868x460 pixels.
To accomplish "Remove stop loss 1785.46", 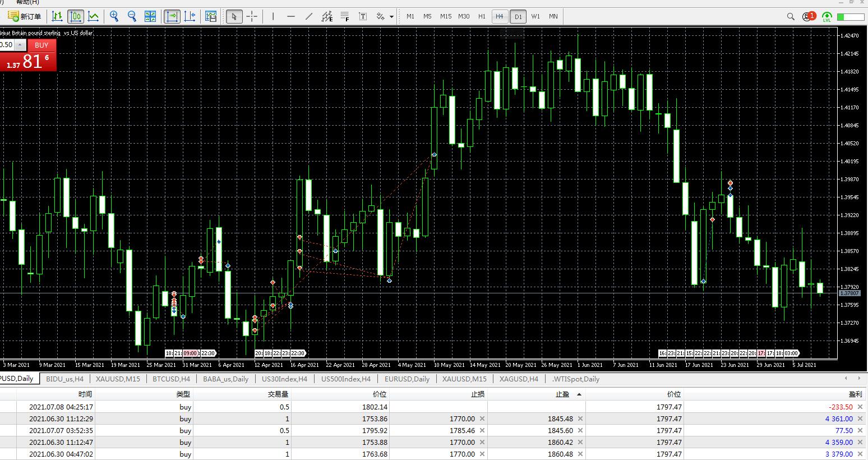I will (x=482, y=431).
